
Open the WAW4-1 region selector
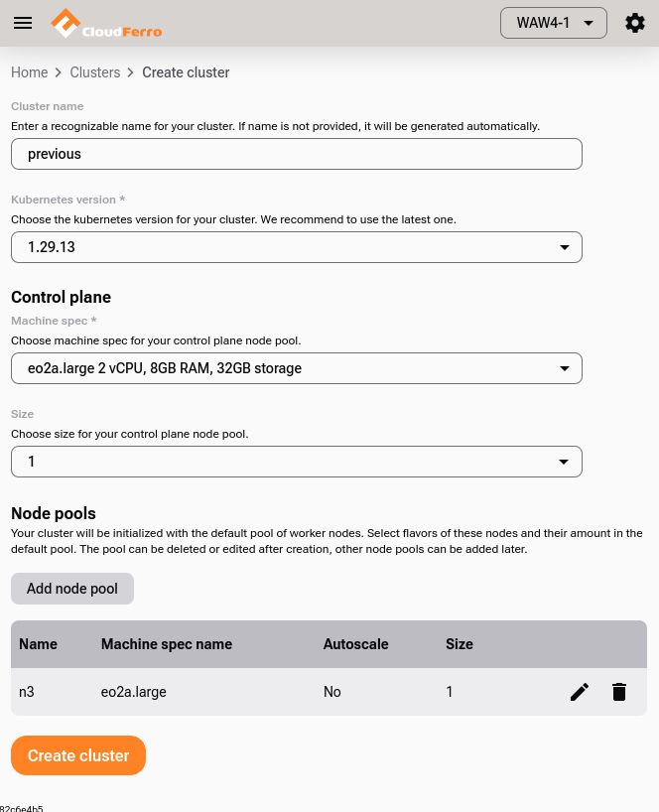554,23
